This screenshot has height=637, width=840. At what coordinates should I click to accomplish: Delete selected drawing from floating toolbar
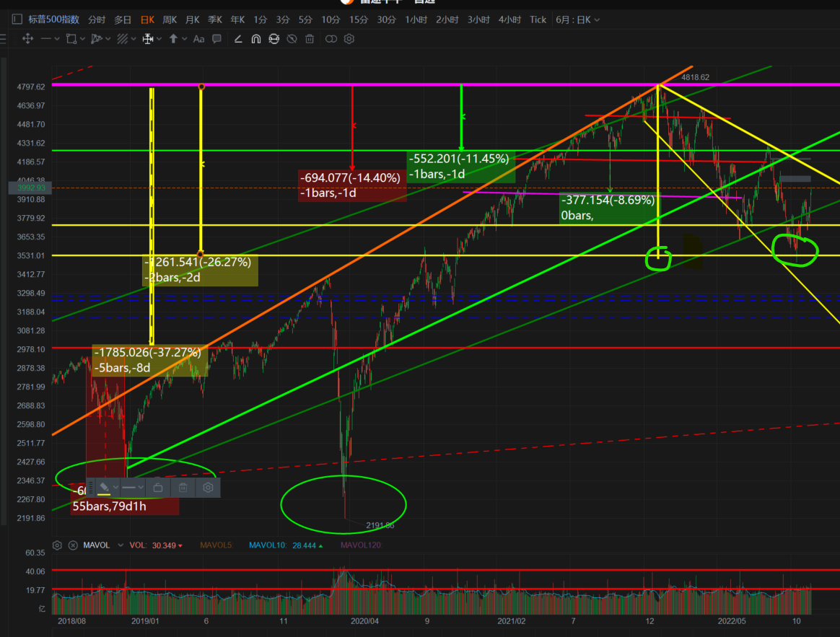[x=183, y=488]
